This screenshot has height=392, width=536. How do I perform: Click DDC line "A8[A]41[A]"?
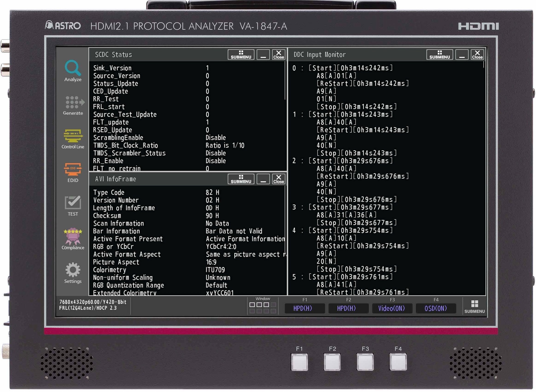click(x=336, y=284)
